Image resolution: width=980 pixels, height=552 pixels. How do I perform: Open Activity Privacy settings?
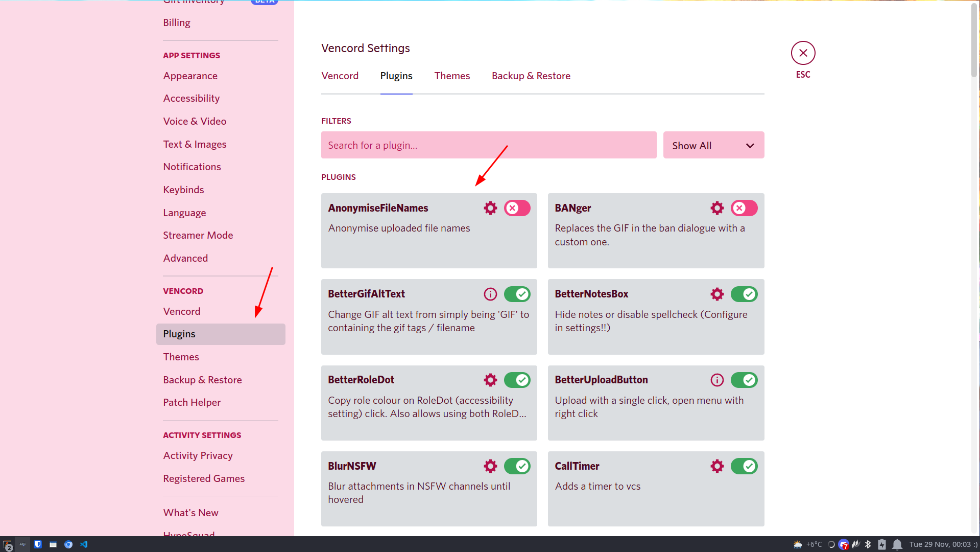click(221, 455)
